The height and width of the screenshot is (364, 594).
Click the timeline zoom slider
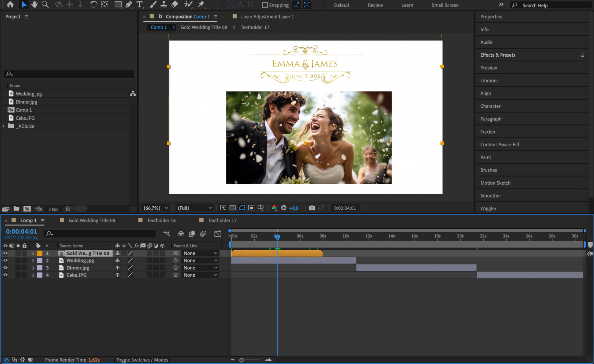(242, 360)
